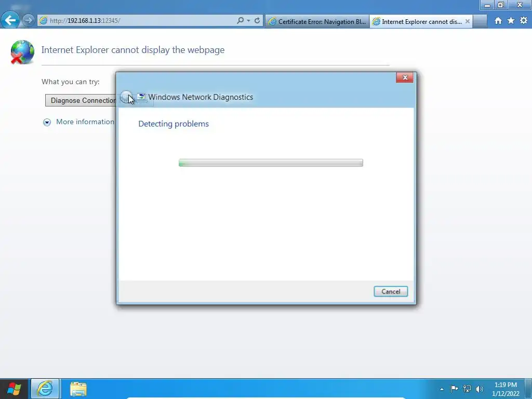Cancel the Network Diagnostics dialog
The width and height of the screenshot is (532, 399).
click(391, 291)
